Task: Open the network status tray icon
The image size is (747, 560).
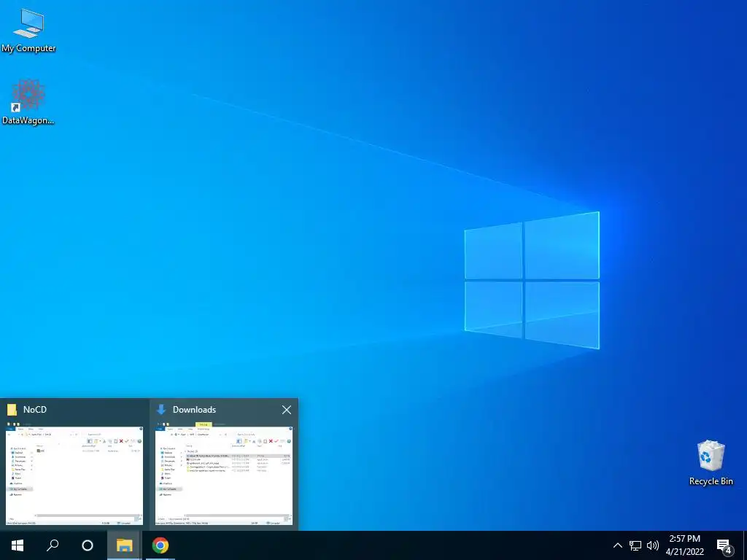Action: [635, 545]
